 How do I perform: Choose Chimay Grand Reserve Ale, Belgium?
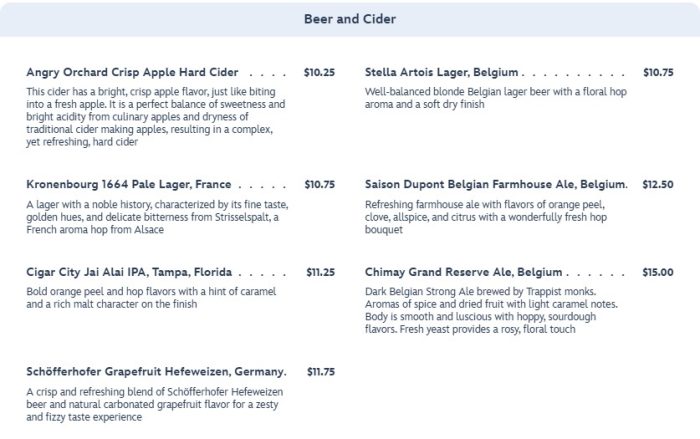click(x=464, y=272)
